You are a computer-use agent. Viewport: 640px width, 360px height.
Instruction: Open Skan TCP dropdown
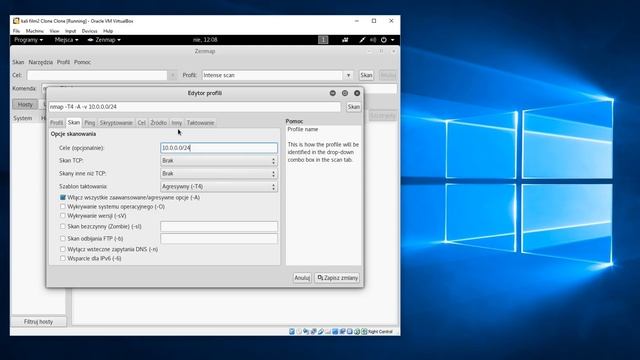(x=219, y=160)
